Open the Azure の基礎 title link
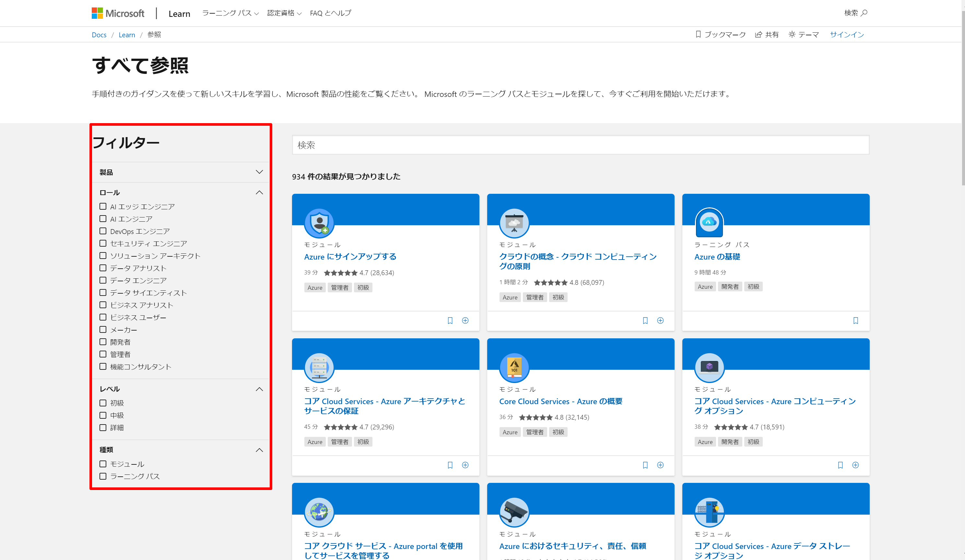 (x=717, y=257)
